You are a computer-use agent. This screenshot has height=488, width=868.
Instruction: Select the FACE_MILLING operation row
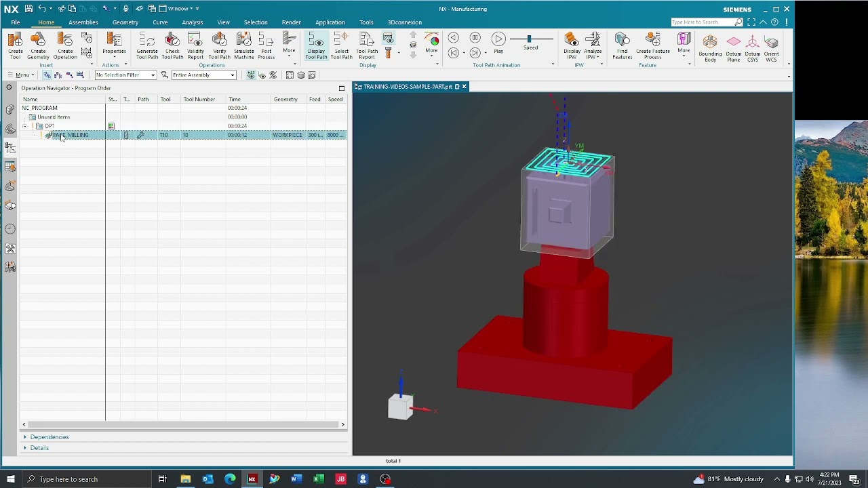point(183,135)
